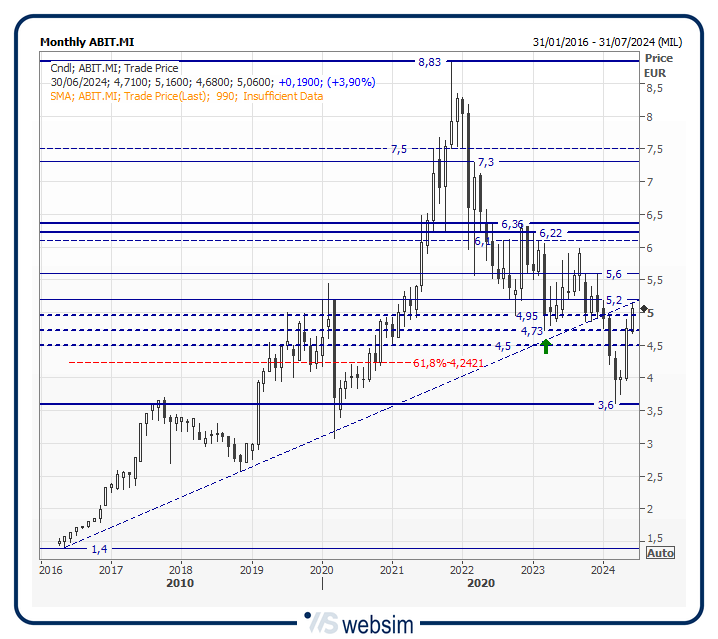
Task: Click the date range 31/01/2016 - 31/07/2024
Action: point(607,42)
